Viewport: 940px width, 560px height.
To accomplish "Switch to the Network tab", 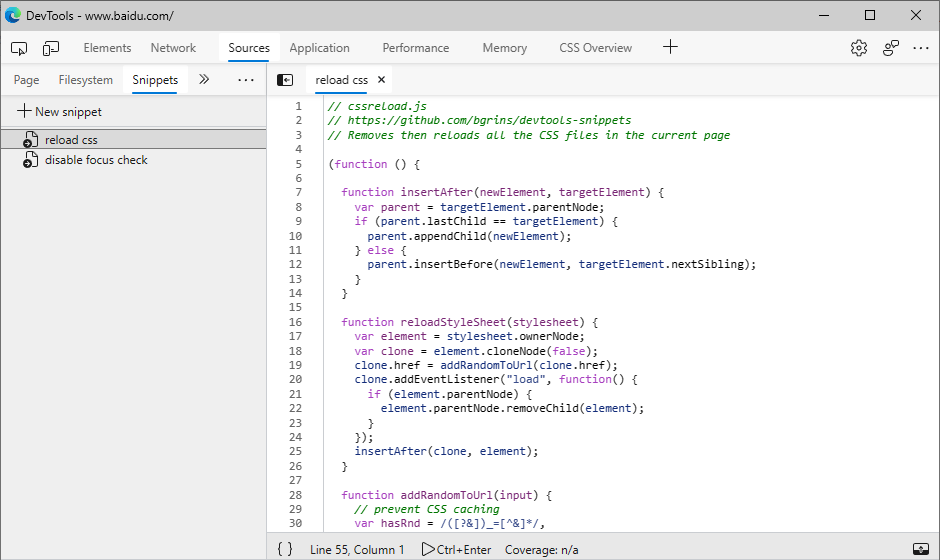I will (x=173, y=48).
